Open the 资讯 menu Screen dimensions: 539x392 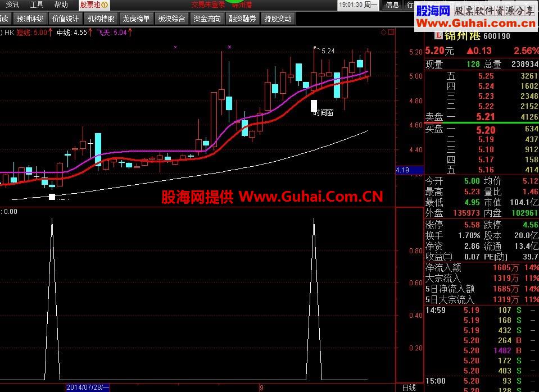click(13, 4)
